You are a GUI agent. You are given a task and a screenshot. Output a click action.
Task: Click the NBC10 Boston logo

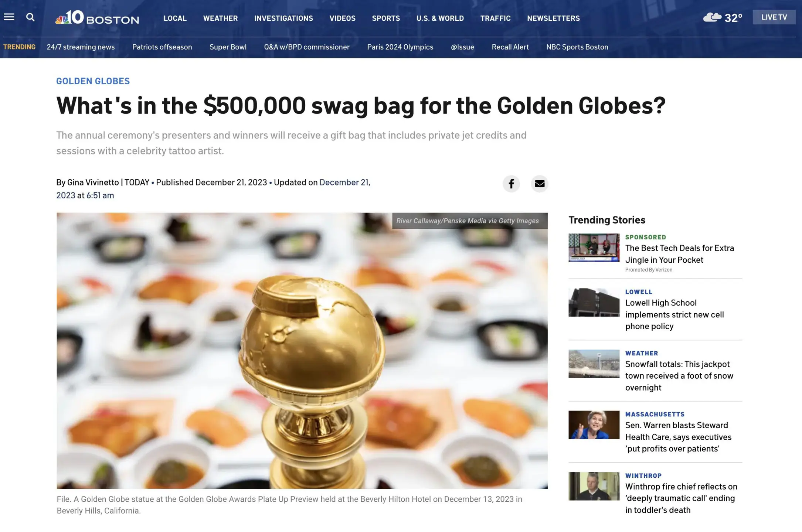97,17
